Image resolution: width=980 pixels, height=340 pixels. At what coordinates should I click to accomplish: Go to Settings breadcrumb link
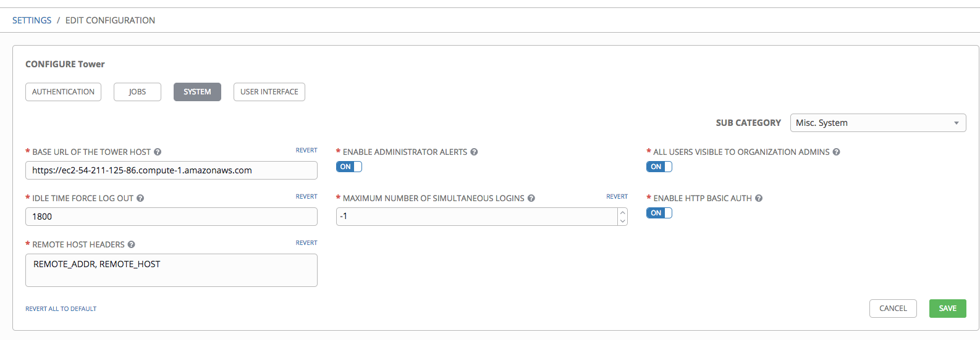32,20
